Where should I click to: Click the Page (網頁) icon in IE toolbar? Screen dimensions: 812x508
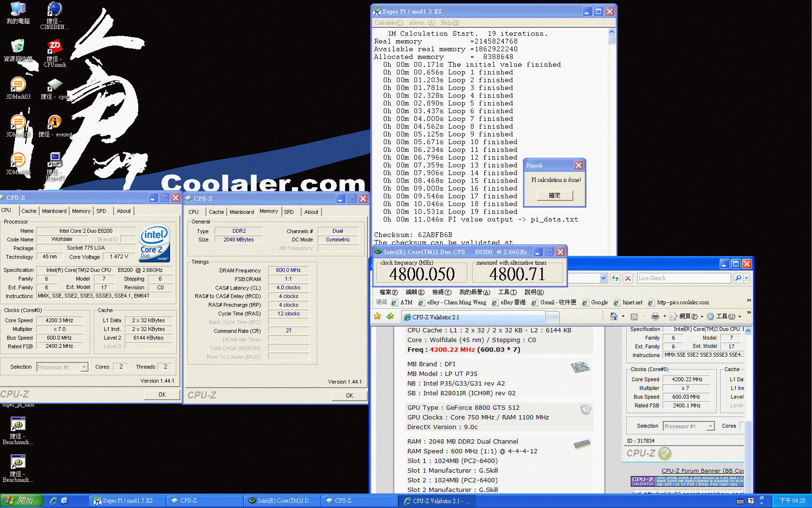[x=673, y=316]
